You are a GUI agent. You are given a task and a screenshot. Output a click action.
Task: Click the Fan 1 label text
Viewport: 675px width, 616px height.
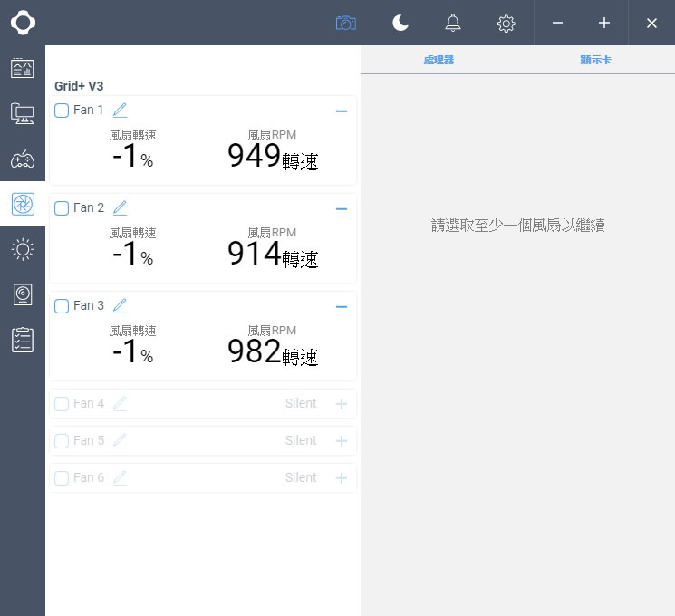88,110
